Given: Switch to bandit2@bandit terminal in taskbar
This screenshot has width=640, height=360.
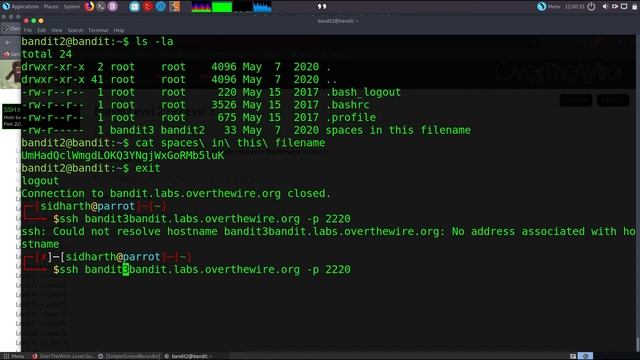Looking at the screenshot, I should (x=188, y=356).
